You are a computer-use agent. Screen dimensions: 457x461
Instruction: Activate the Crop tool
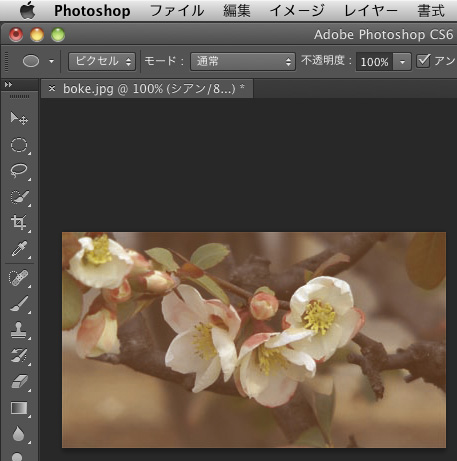[19, 222]
